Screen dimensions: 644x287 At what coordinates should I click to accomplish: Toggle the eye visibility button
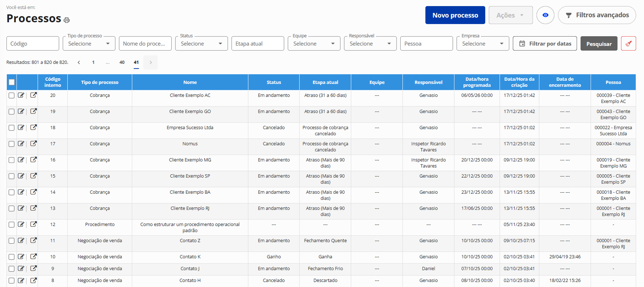545,15
